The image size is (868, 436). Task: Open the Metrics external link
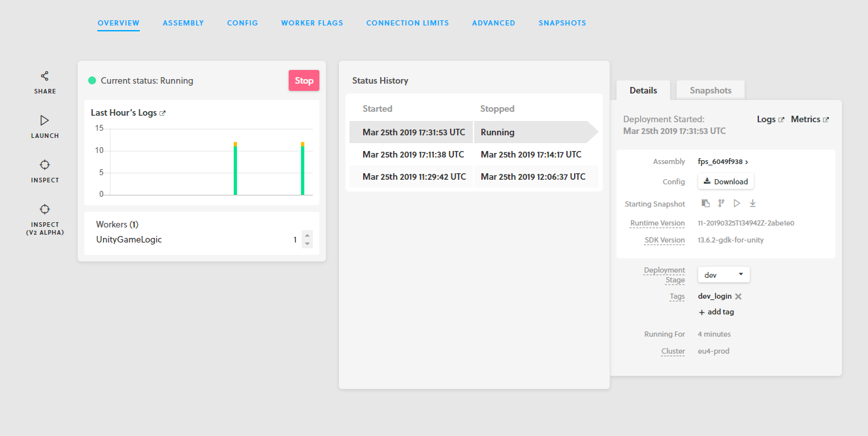(810, 120)
